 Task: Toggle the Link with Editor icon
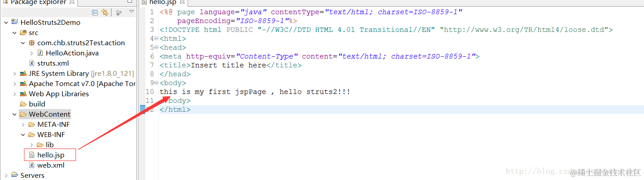click(x=105, y=12)
